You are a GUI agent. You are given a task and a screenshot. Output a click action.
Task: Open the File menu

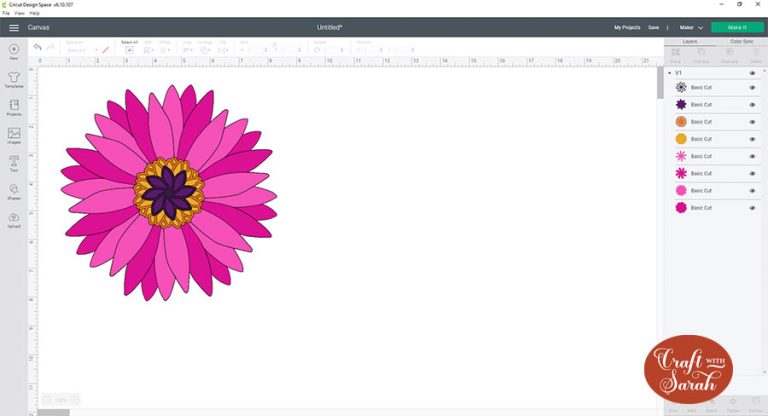[6, 13]
